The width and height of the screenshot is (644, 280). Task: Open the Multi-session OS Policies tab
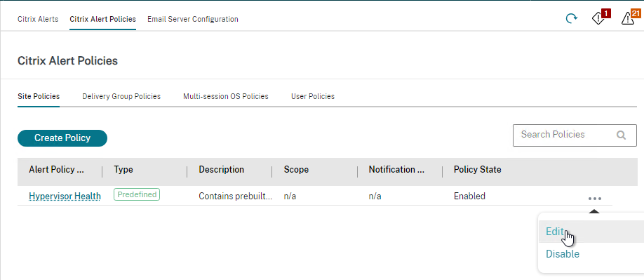tap(226, 96)
